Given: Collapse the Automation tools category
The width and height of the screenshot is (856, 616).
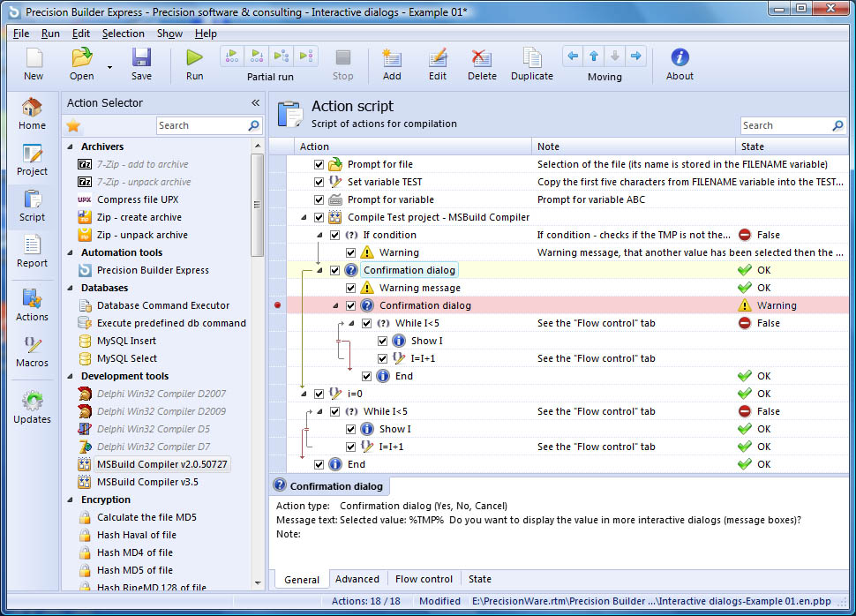Looking at the screenshot, I should (70, 253).
